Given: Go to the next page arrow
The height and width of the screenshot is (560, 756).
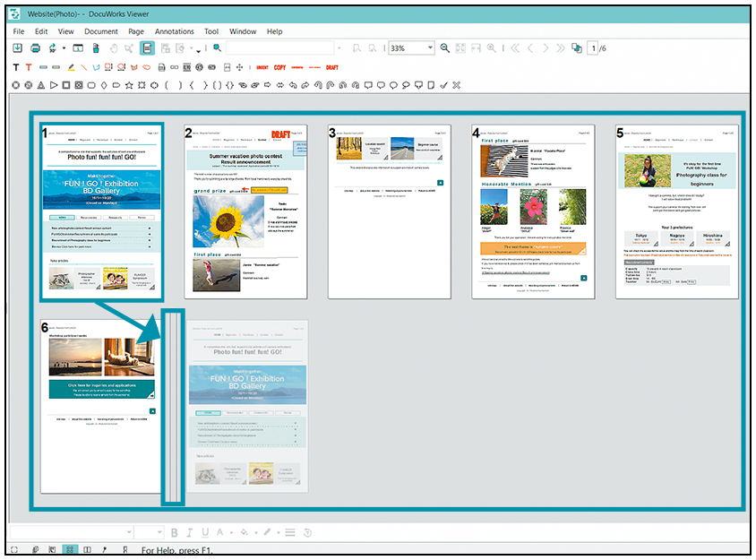Looking at the screenshot, I should 546,48.
